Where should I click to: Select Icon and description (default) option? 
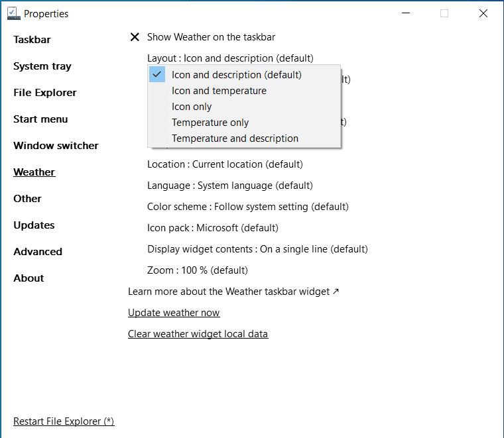(x=236, y=75)
